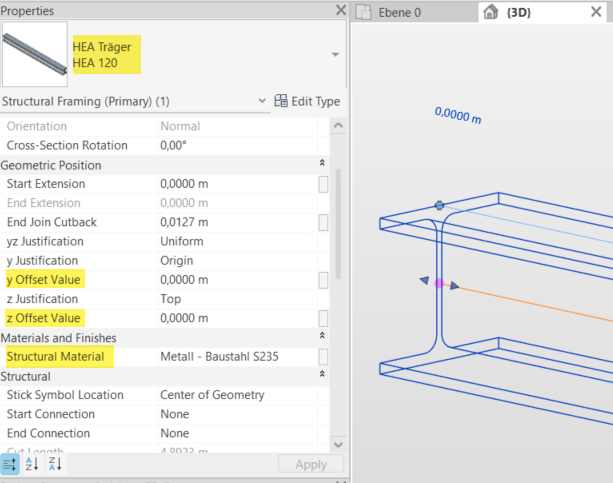This screenshot has height=483, width=613.
Task: Switch to the Ebene 0 view tab
Action: coord(414,13)
